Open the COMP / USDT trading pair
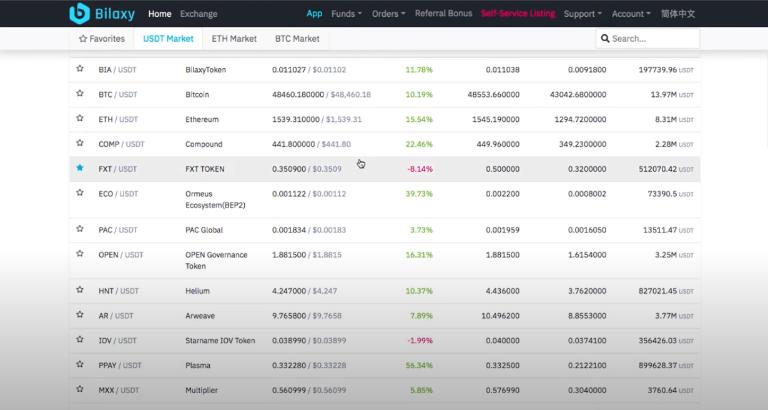Viewport: 768px width, 410px height. coord(121,144)
